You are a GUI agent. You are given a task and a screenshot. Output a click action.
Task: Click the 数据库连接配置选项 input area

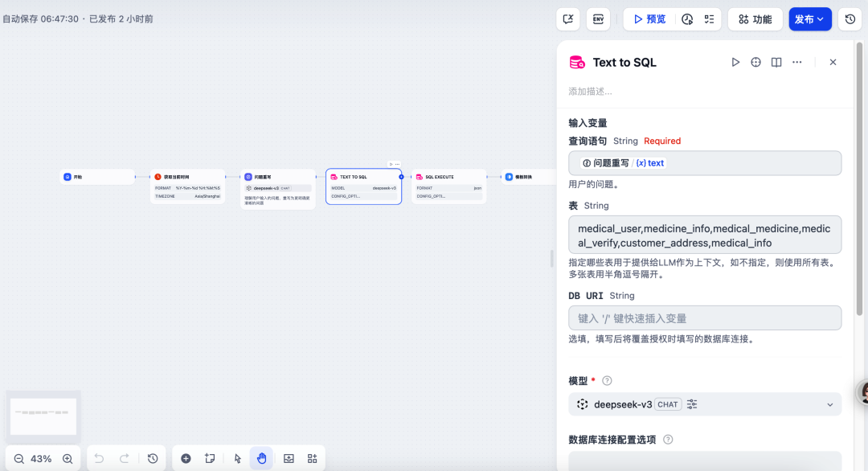(705, 461)
